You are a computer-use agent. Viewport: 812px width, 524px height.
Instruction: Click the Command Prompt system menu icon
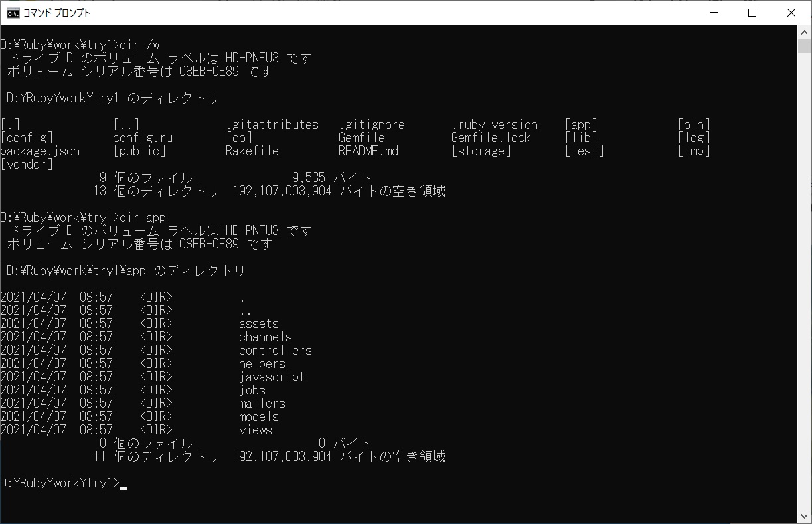[13, 13]
